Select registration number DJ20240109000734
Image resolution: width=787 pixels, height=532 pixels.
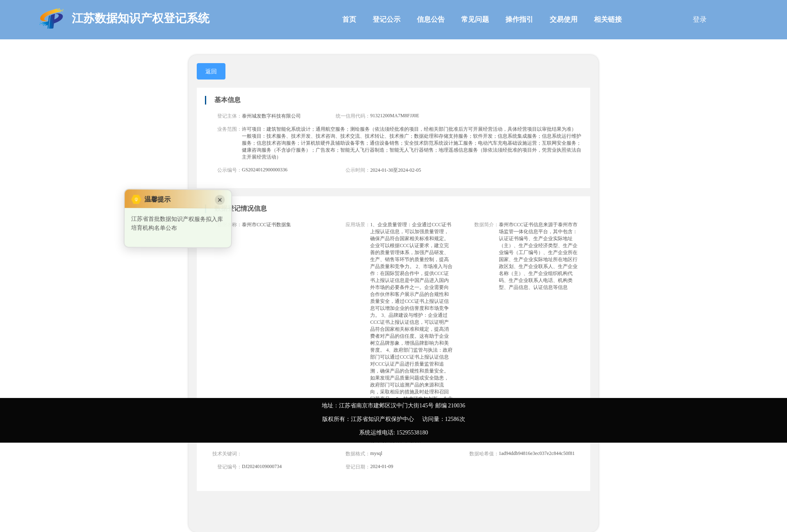pyautogui.click(x=262, y=466)
